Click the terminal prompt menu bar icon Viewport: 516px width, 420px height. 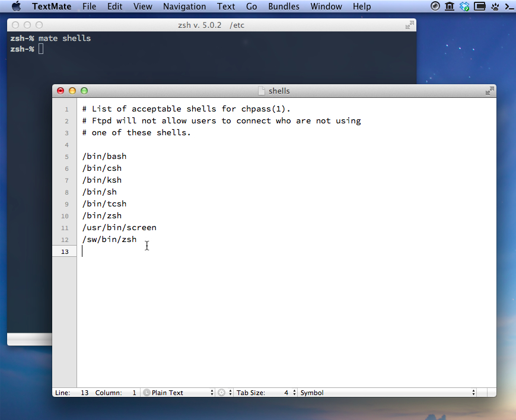pyautogui.click(x=509, y=7)
